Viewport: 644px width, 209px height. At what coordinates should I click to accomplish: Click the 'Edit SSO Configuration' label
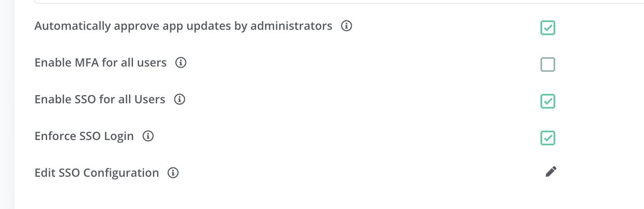click(97, 173)
